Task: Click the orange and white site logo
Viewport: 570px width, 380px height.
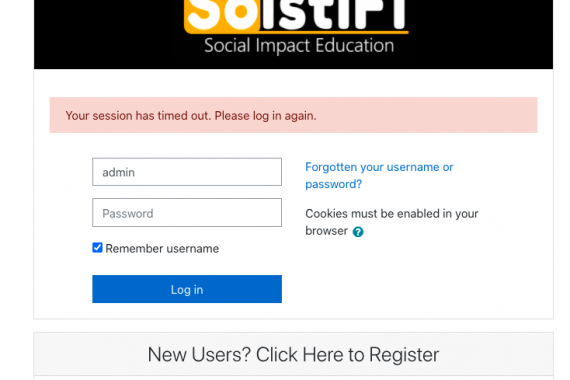Action: (x=296, y=17)
